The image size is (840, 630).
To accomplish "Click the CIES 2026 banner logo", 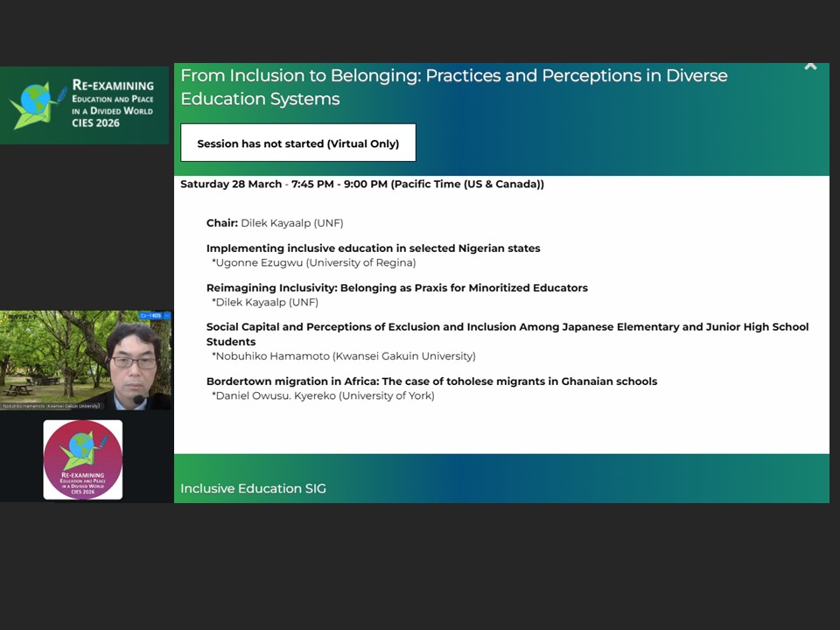I will point(84,105).
